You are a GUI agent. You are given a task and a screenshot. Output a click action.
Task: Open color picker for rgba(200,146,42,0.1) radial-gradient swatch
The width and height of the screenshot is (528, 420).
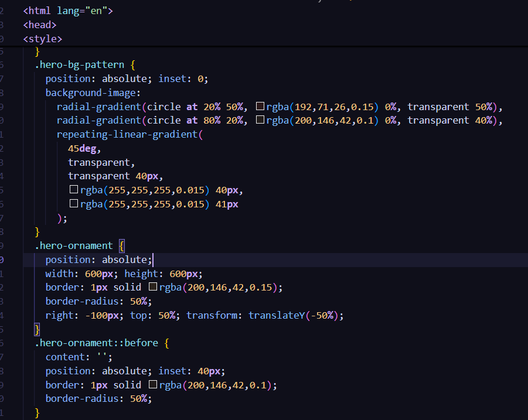click(x=260, y=120)
